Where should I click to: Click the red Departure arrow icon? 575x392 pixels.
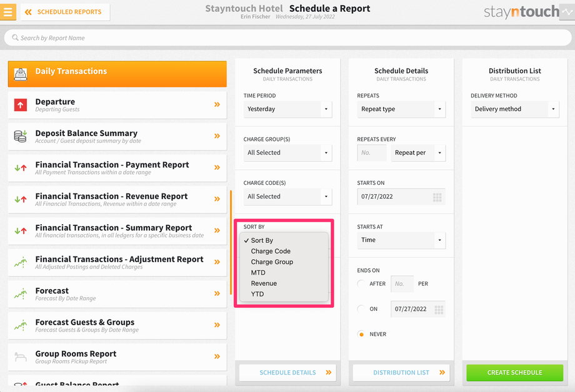21,105
